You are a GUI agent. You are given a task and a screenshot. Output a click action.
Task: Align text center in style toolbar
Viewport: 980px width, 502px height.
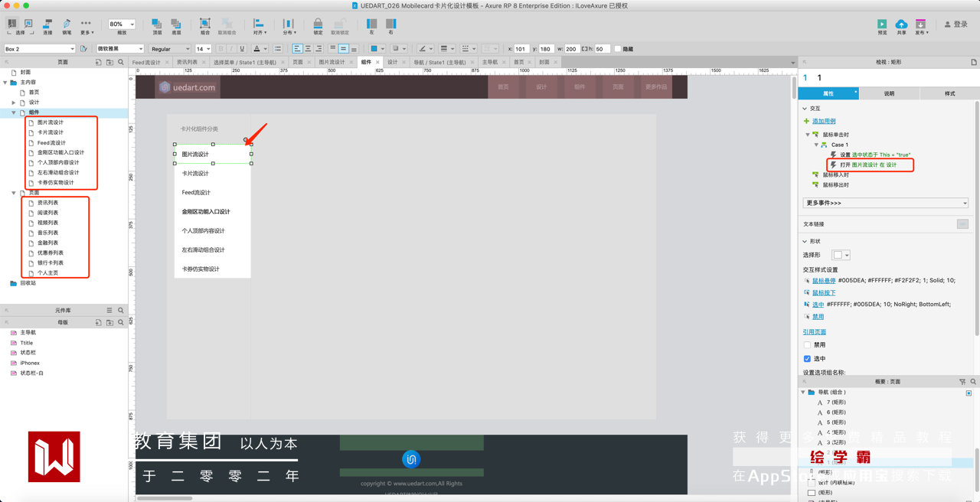coord(308,49)
